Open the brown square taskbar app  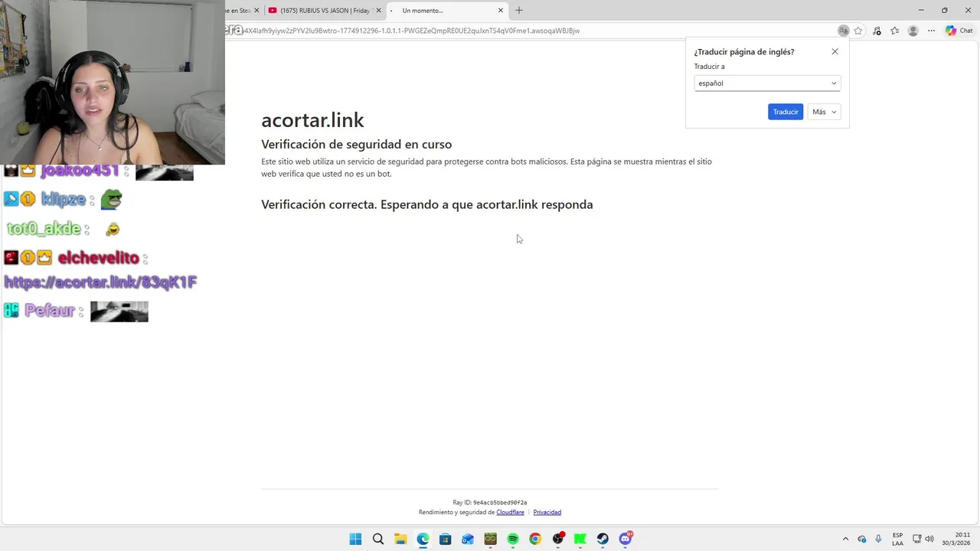(x=490, y=539)
